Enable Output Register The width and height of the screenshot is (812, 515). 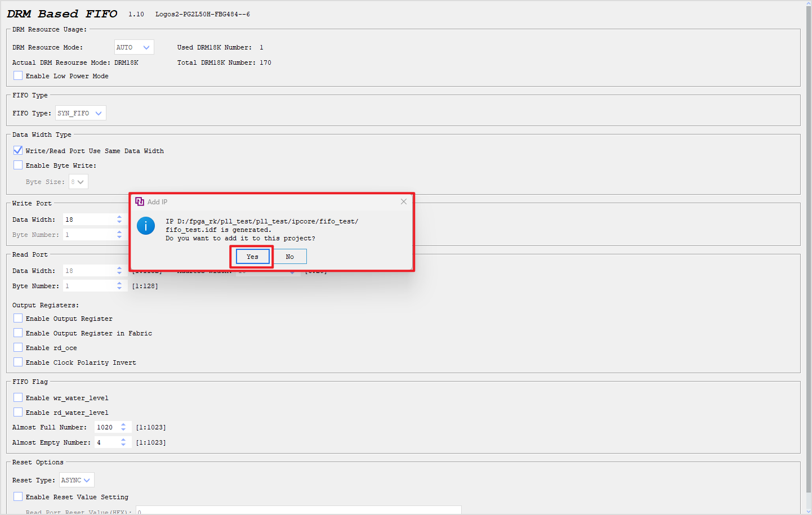pos(17,318)
